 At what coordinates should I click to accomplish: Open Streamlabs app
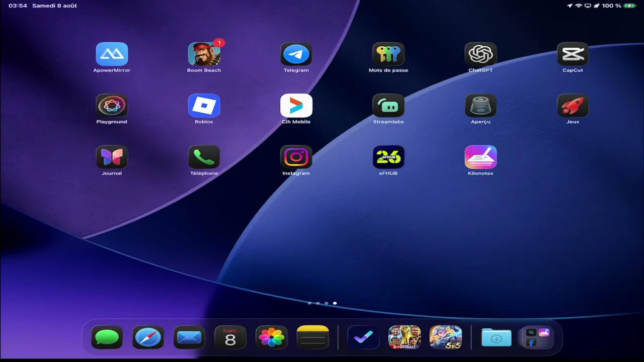(388, 106)
